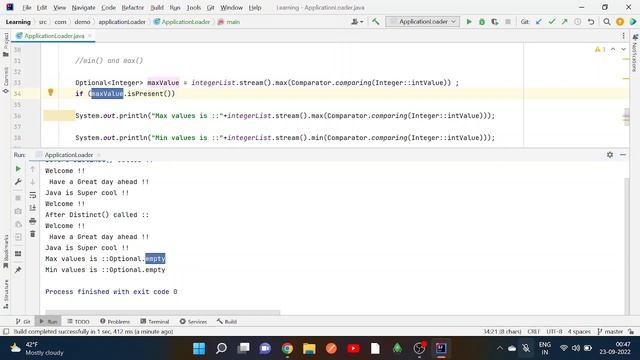Show Git history clock icon
The width and height of the screenshot is (640, 360).
click(x=578, y=22)
